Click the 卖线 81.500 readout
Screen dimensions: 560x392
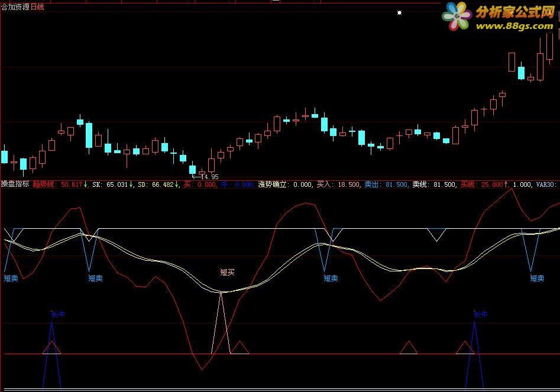(x=434, y=184)
